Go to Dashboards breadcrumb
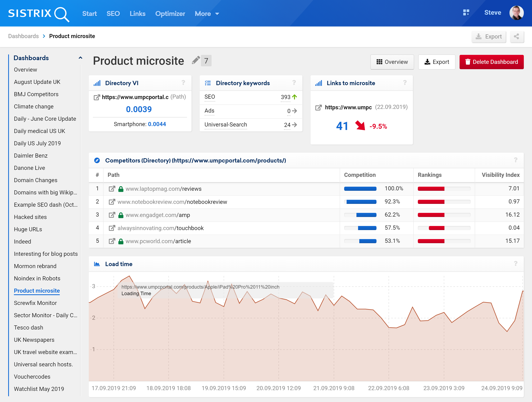This screenshot has width=532, height=402. pyautogui.click(x=23, y=36)
